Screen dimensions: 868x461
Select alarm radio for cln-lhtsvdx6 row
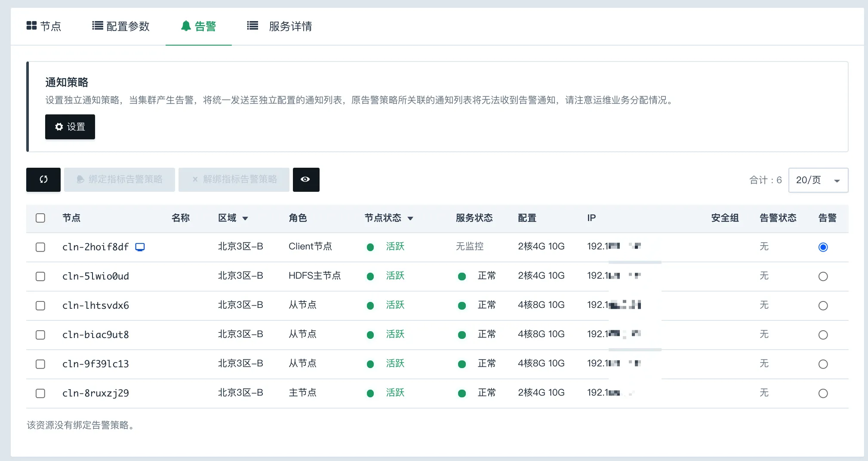[823, 306]
